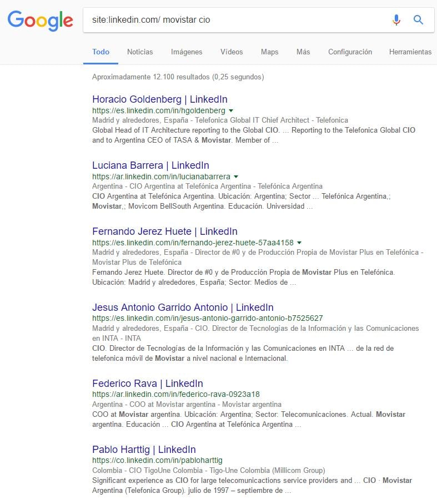Screen dimensions: 437x504
Task: Open Horacio Goldenberg LinkedIn result
Action: tap(160, 99)
